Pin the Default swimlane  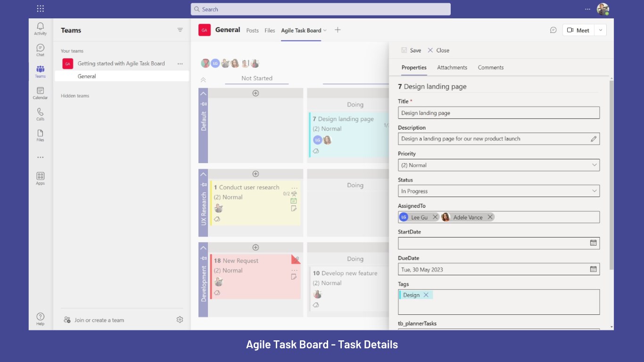tap(204, 104)
